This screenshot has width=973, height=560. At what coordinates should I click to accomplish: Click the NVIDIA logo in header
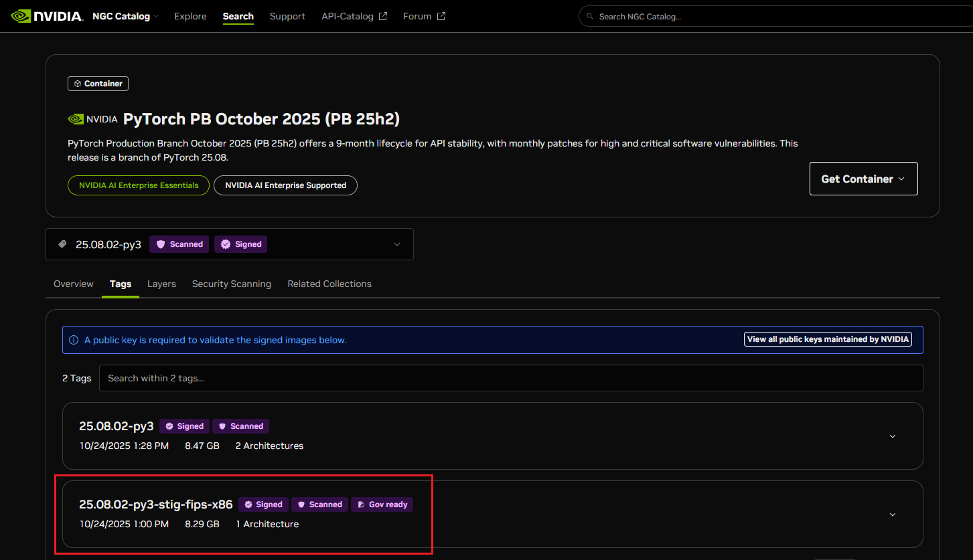tap(47, 16)
